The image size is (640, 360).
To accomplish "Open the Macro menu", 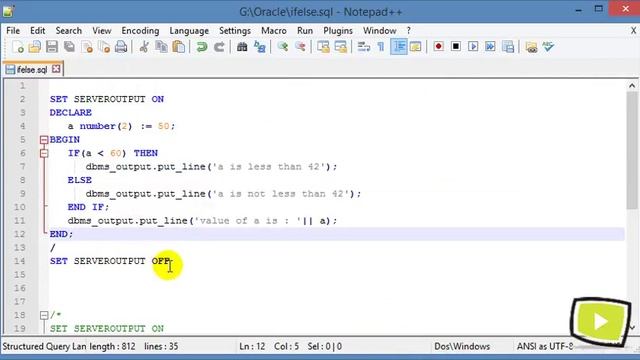I will (273, 31).
